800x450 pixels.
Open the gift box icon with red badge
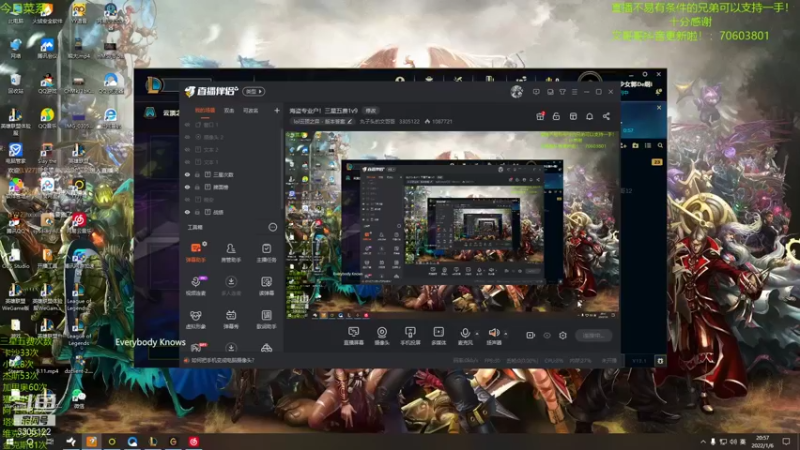pyautogui.click(x=540, y=116)
